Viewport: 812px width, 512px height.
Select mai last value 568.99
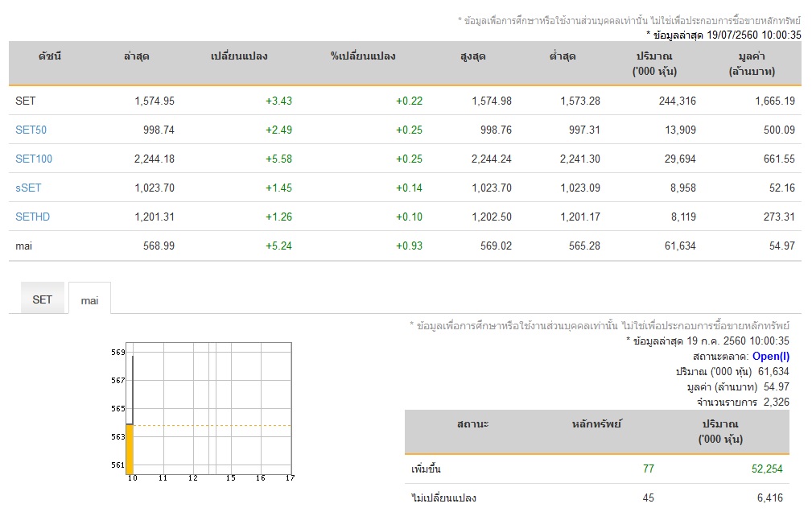(x=159, y=246)
